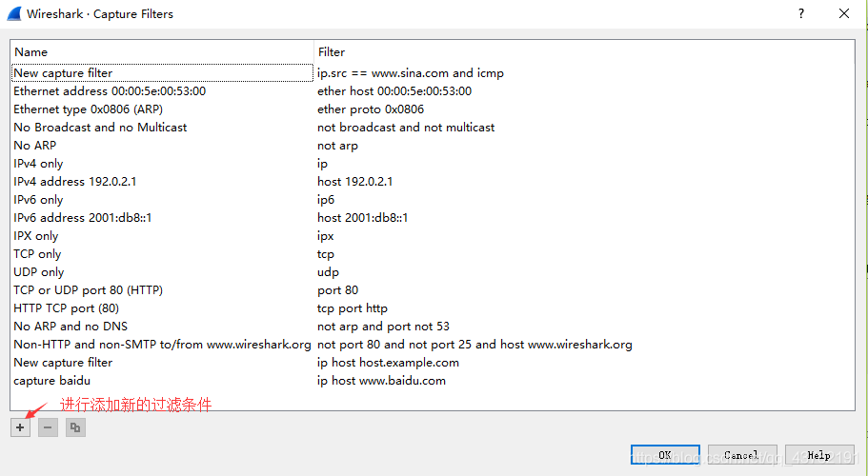Select 'Non-HTTP and non-SMTP to/from www.wireshark.org' row
The height and width of the screenshot is (476, 868).
(162, 345)
